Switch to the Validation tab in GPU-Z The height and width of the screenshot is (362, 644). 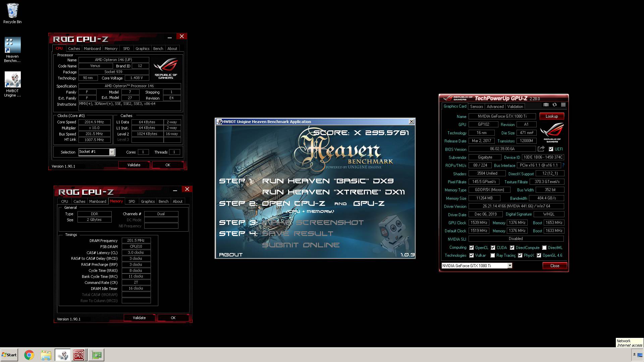point(515,107)
